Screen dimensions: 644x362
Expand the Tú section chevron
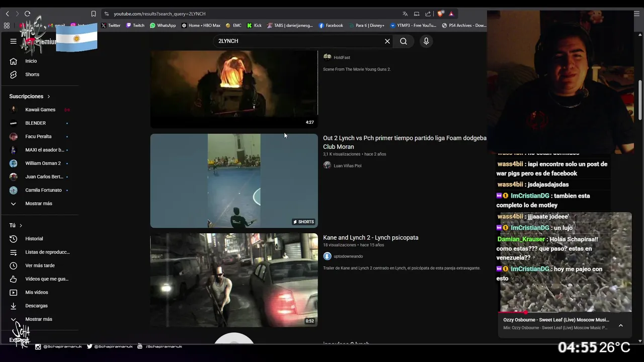[21, 226]
